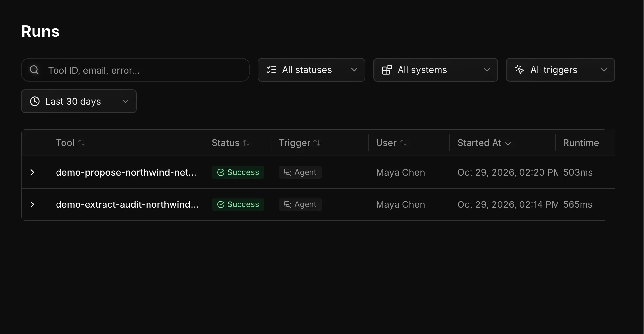Click the 565ms runtime value
This screenshot has width=644, height=334.
click(x=578, y=204)
